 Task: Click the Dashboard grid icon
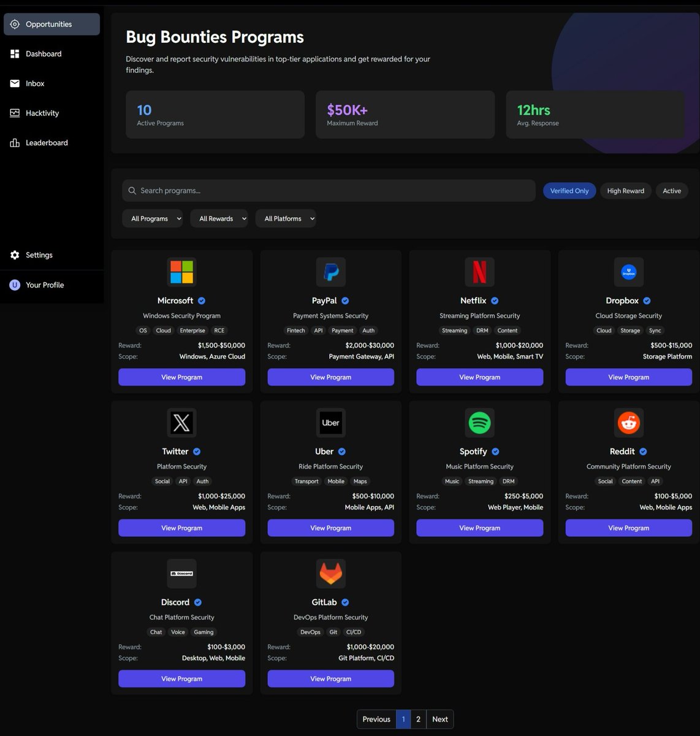click(x=15, y=54)
